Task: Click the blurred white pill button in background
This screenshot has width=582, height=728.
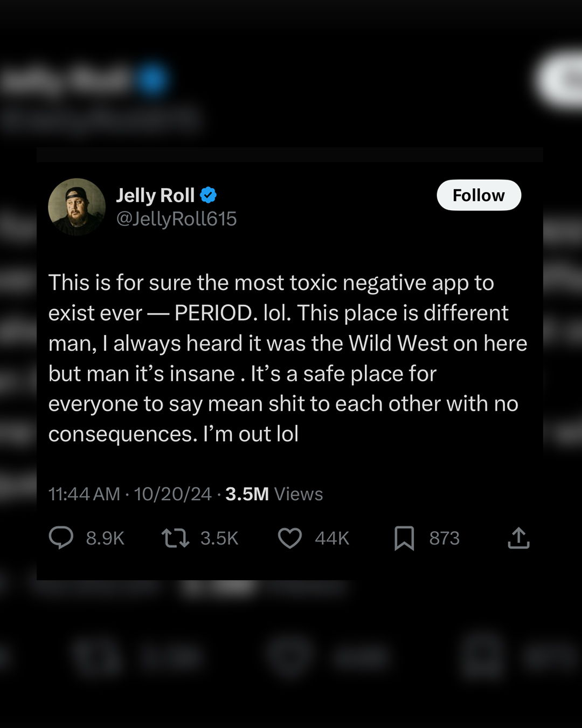Action: [559, 80]
